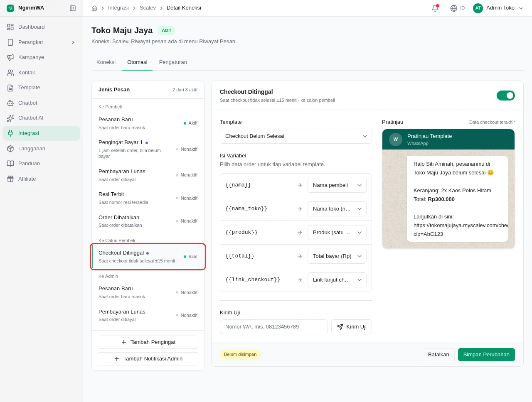
Task: Click Tambah Pengingat button
Action: point(148,342)
